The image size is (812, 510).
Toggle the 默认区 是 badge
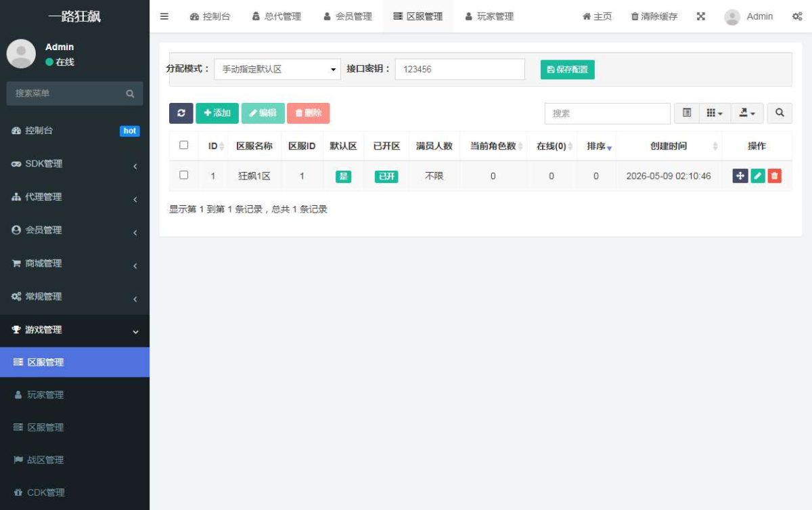[x=343, y=177]
